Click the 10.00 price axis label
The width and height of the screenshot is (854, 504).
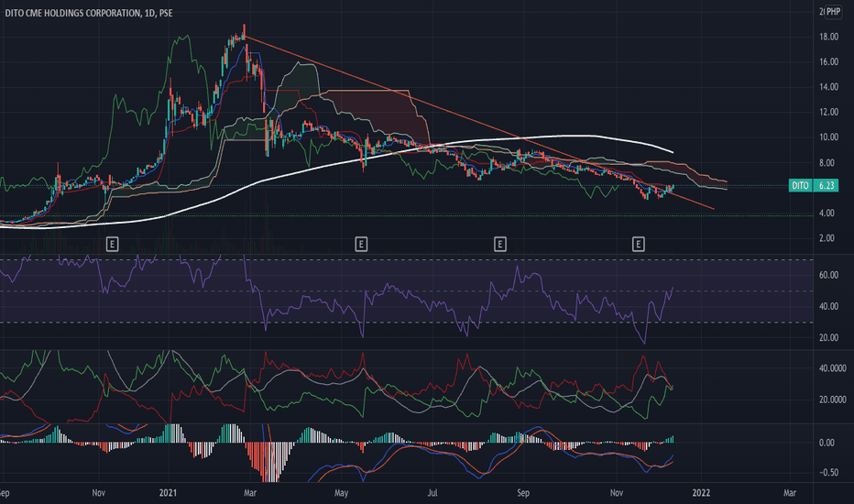pos(828,137)
